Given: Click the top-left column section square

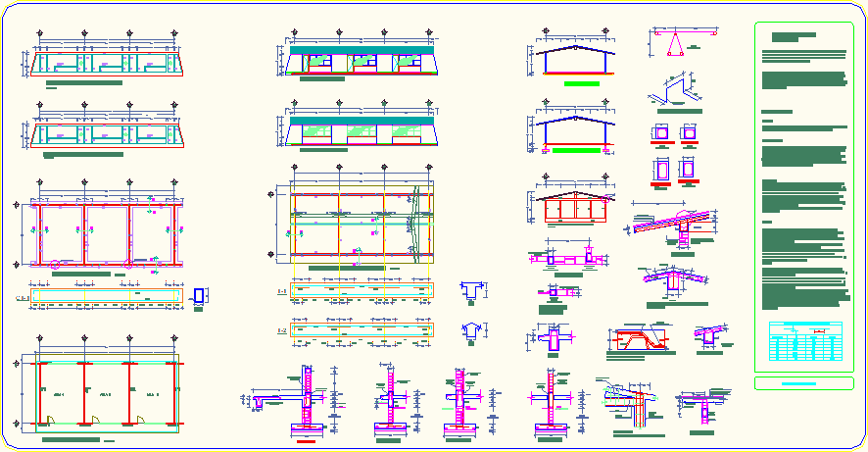Looking at the screenshot, I should (661, 132).
